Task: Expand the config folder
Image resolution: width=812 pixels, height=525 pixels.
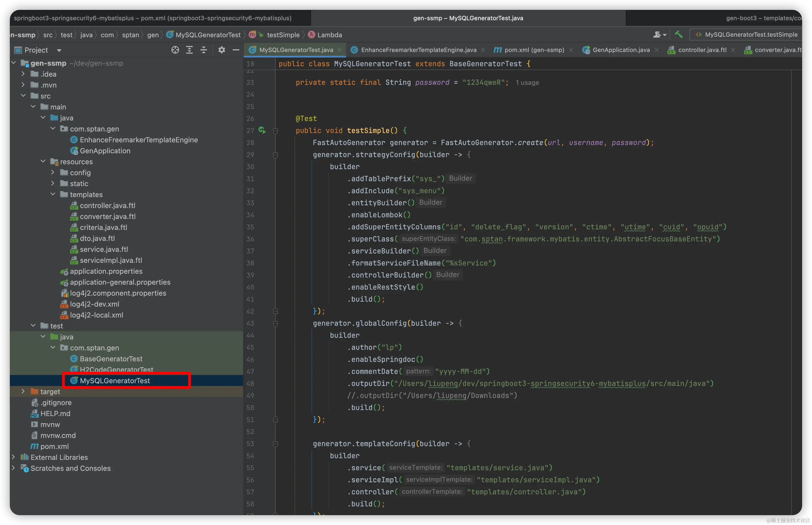Action: (x=53, y=172)
